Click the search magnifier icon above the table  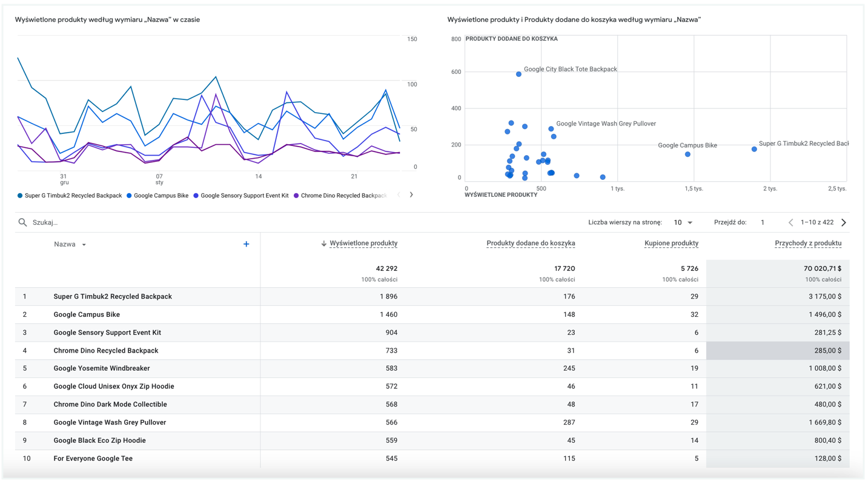[x=22, y=222]
